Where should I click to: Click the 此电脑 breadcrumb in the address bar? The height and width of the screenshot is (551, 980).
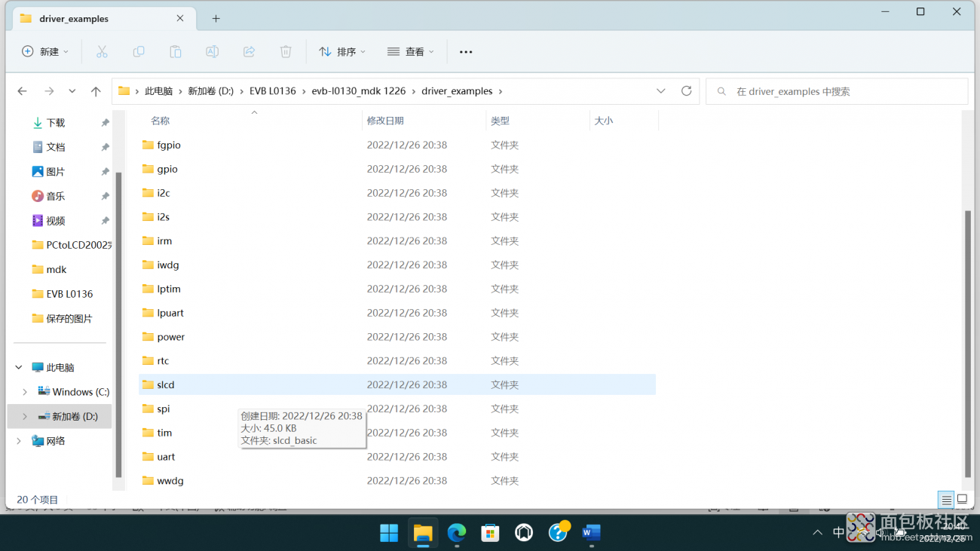158,91
